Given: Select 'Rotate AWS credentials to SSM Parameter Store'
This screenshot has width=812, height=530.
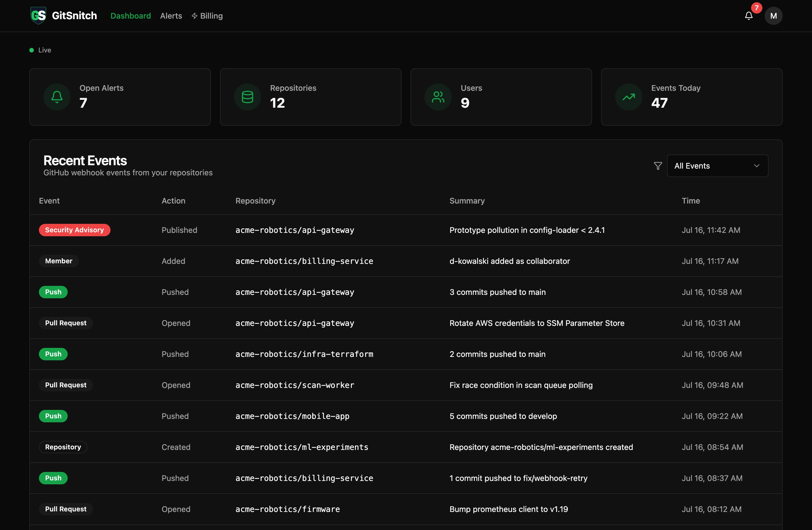Looking at the screenshot, I should [x=537, y=323].
